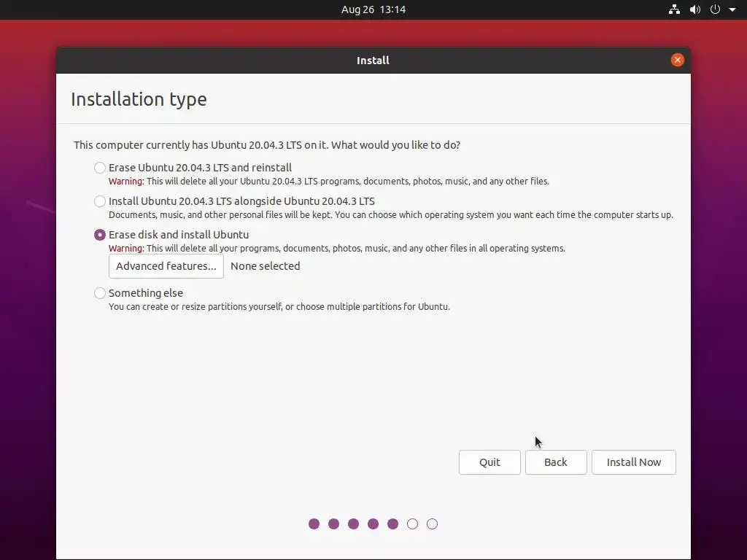Click the Install title bar text

click(x=373, y=61)
